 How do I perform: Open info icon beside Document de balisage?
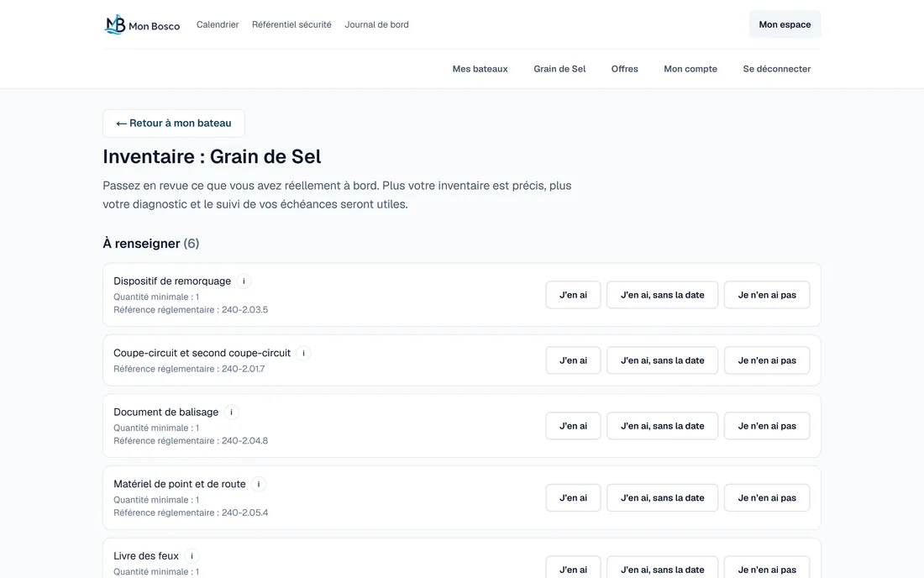[x=232, y=412]
